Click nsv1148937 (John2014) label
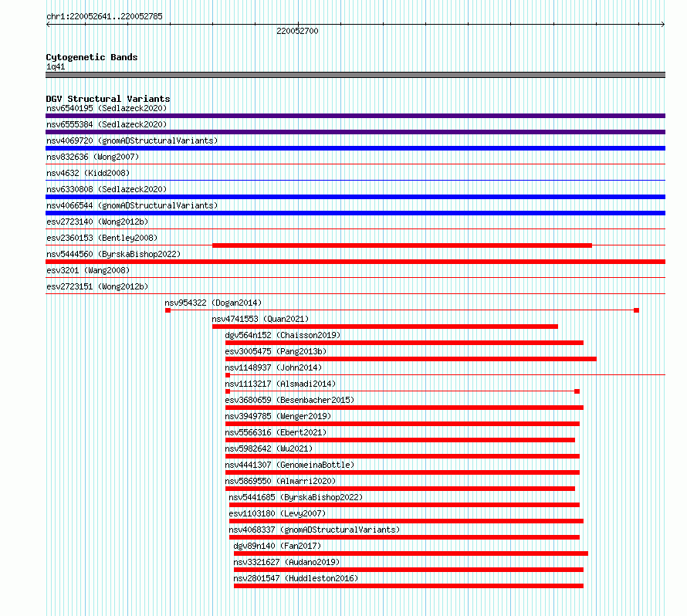This screenshot has height=616, width=687. [273, 367]
